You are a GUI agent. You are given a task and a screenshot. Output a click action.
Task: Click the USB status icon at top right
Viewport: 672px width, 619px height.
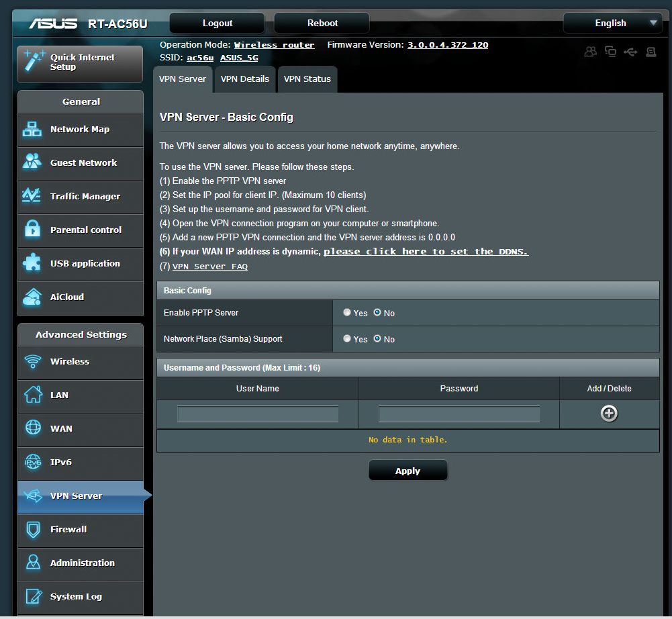coord(630,52)
